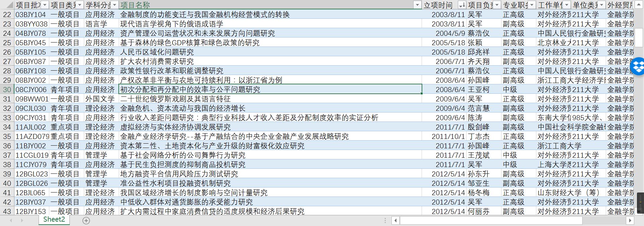
Task: Open 专业职务 column filter dropdown
Action: 532,5
